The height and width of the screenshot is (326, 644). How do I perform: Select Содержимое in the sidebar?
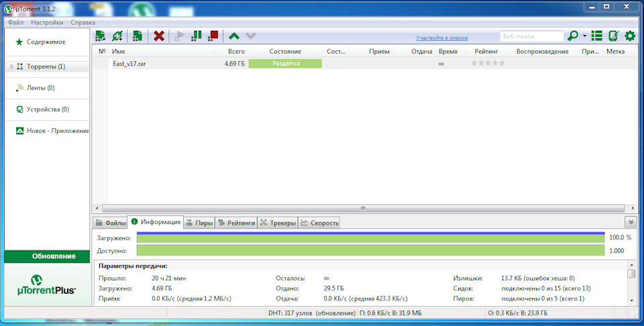click(x=46, y=42)
